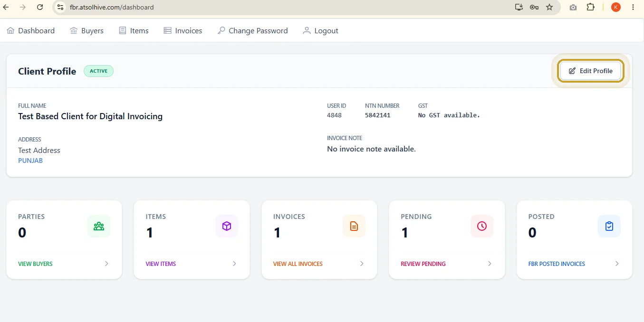Click the 'Test Address' text
644x322 pixels.
point(39,150)
